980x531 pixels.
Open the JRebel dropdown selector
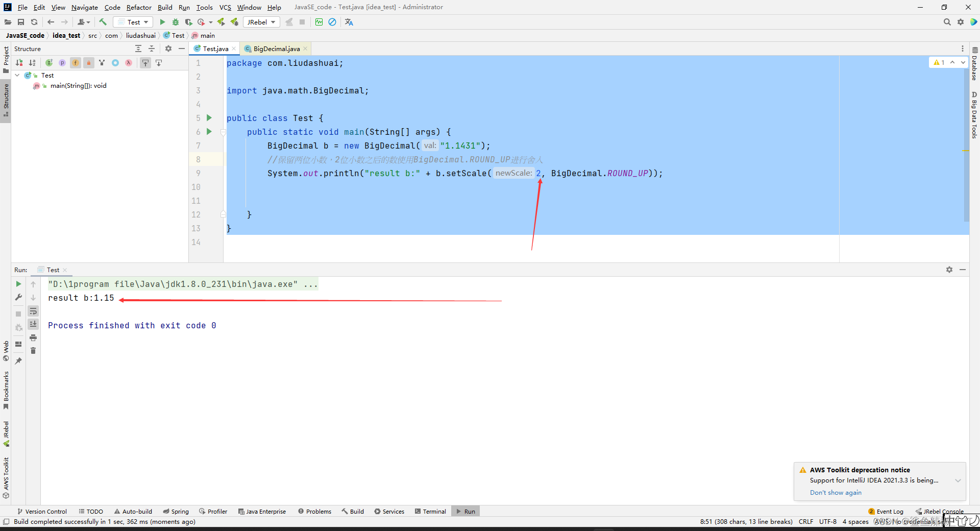(x=261, y=22)
